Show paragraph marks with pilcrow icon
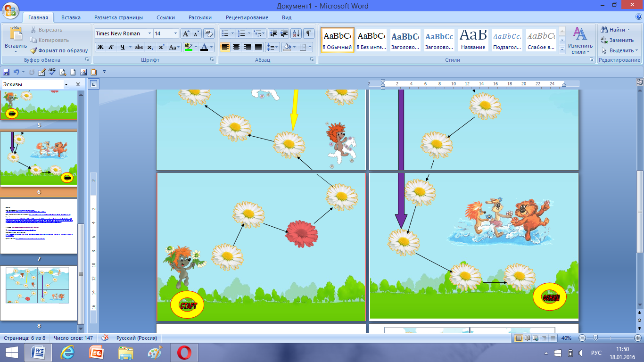Viewport: 644px width, 362px height. 308,33
